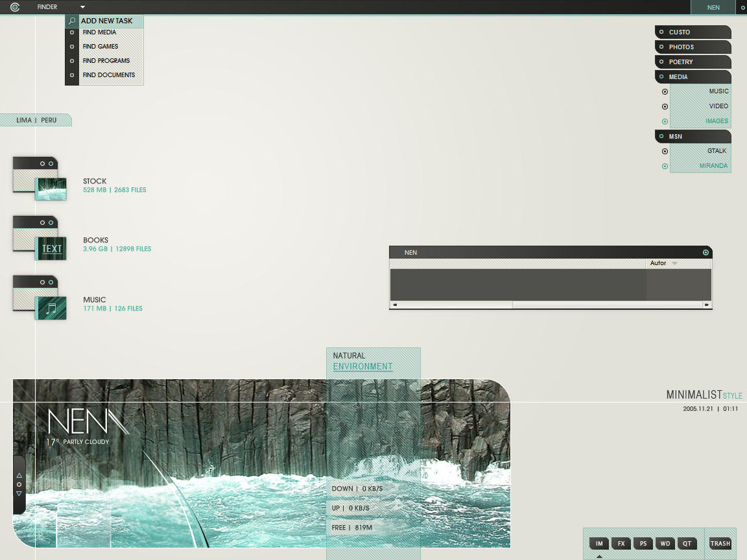Open the Autor column dropdown
The image size is (747, 560).
pos(674,263)
